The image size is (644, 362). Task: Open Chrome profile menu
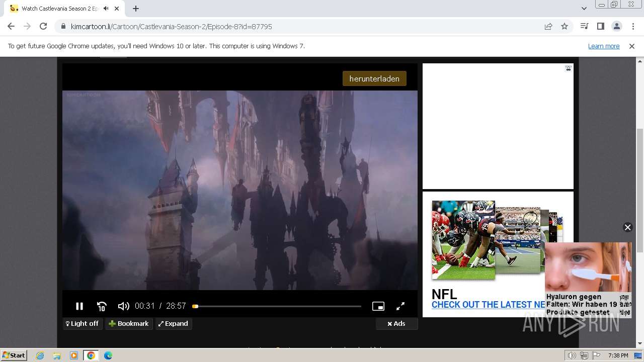(x=616, y=27)
